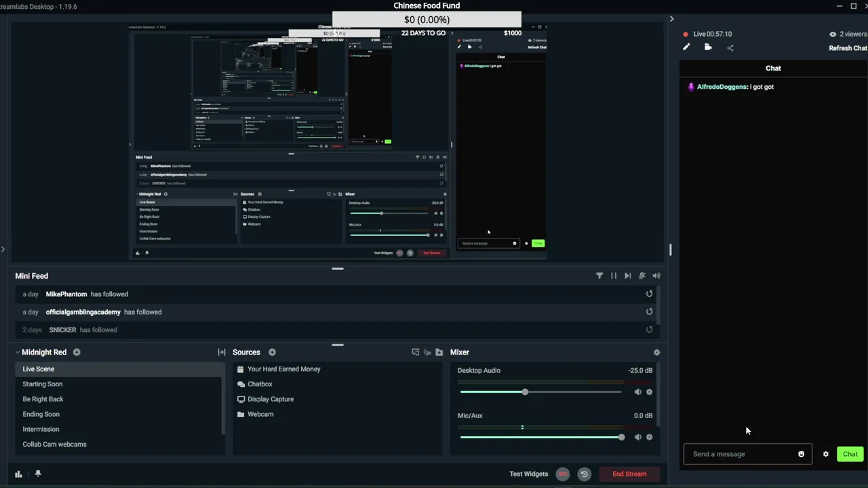
Task: Click green Chat send button
Action: 850,454
